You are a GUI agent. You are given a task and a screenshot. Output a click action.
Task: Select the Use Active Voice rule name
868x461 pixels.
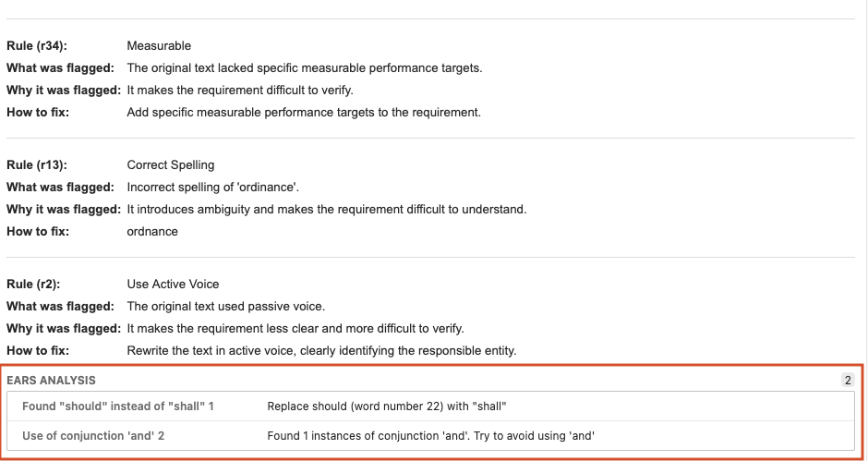(x=173, y=285)
